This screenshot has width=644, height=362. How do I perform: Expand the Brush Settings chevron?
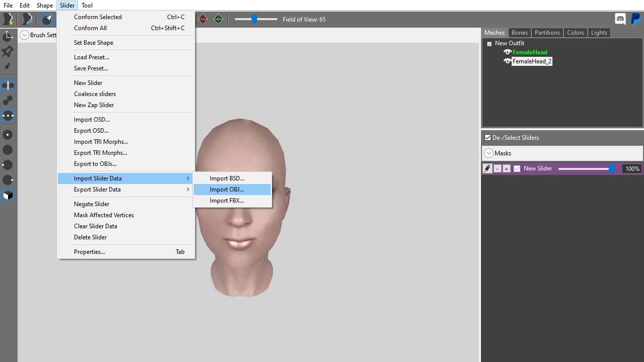(x=24, y=35)
